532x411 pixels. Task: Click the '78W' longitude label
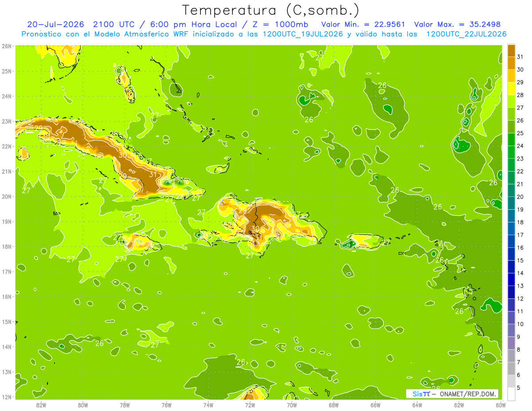125,405
